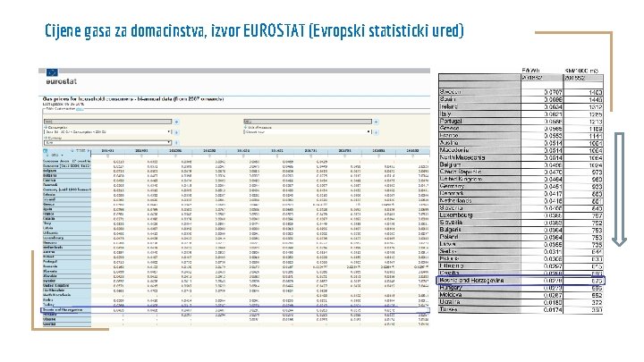The height and width of the screenshot is (362, 644).
Task: Click Belgium in the right ranking table
Action: (450, 164)
